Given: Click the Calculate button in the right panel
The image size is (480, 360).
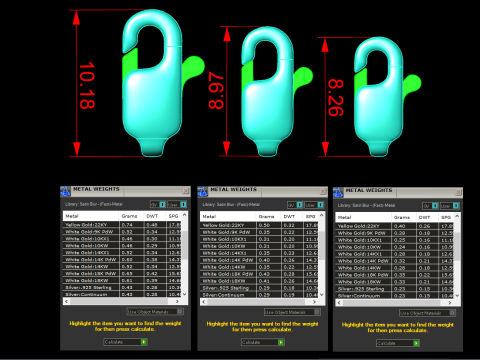Looking at the screenshot, I should click(x=398, y=343).
